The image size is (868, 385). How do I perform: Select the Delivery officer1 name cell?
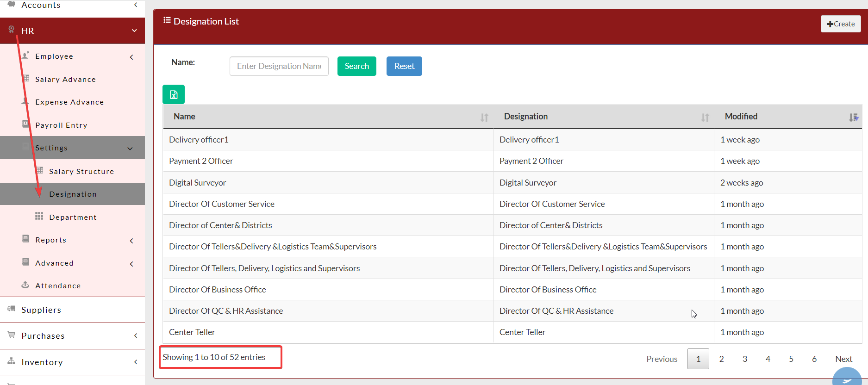[328, 140]
